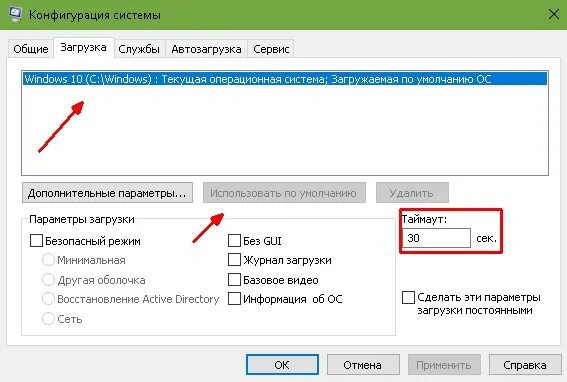The width and height of the screenshot is (567, 382).
Task: Enable the Журнал загрузки checkbox
Action: (x=234, y=260)
